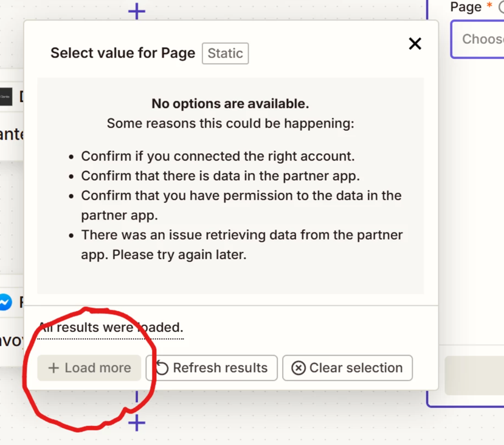Toggle the Static mode badge
The width and height of the screenshot is (504, 445).
tap(225, 53)
